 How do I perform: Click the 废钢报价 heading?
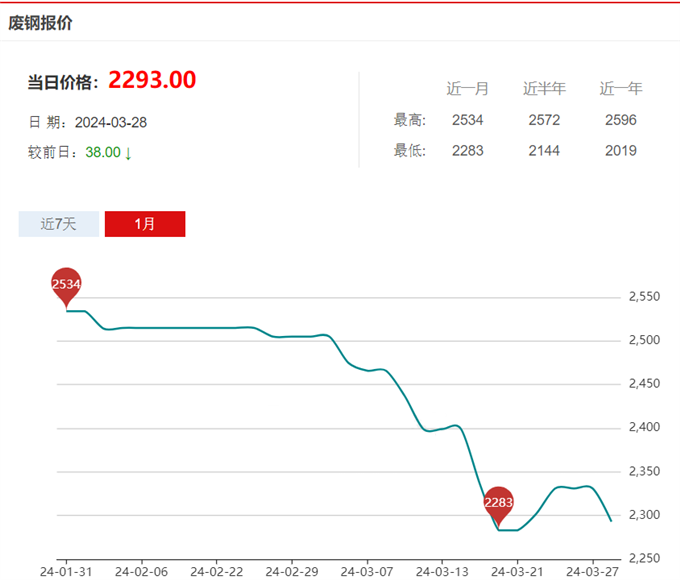click(x=40, y=23)
